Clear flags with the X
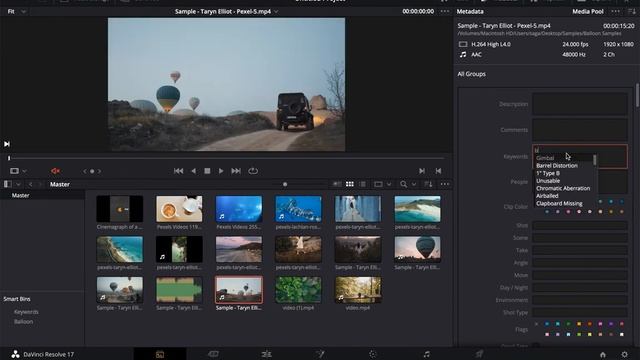Image resolution: width=640 pixels, height=360 pixels. pos(536,324)
